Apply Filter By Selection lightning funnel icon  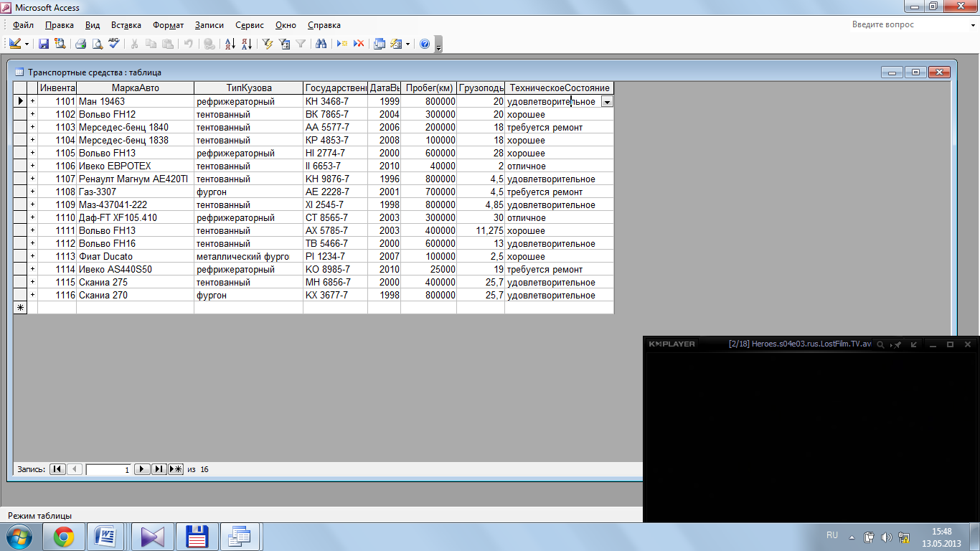[x=268, y=44]
